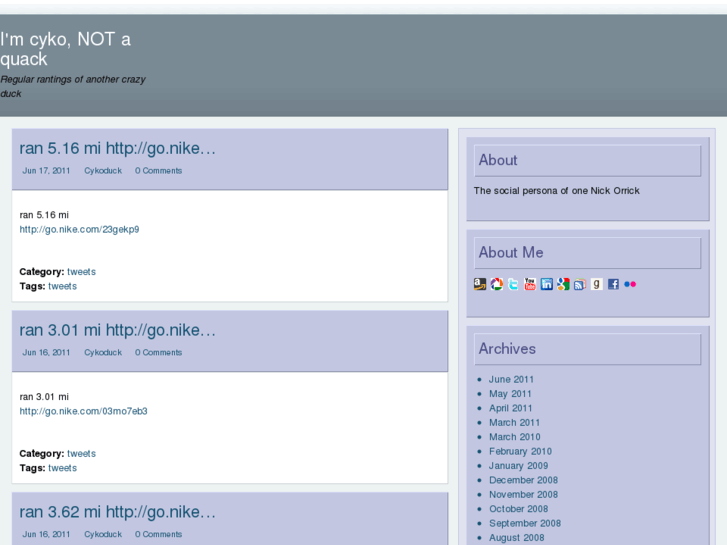Open the Google profile icon
The width and height of the screenshot is (727, 545).
click(x=563, y=284)
